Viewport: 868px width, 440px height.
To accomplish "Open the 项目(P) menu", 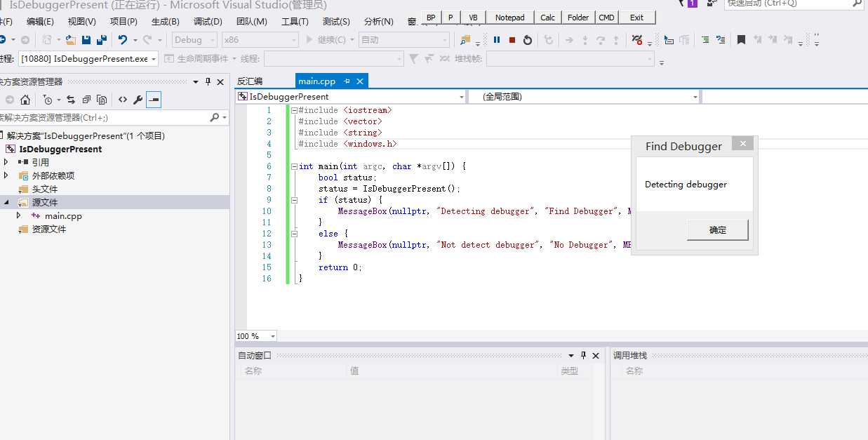I will [123, 22].
